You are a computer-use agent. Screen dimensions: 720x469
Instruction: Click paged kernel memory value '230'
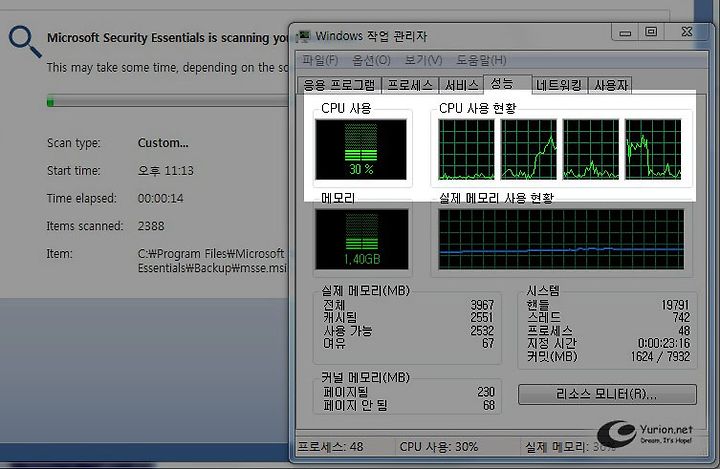coord(486,392)
